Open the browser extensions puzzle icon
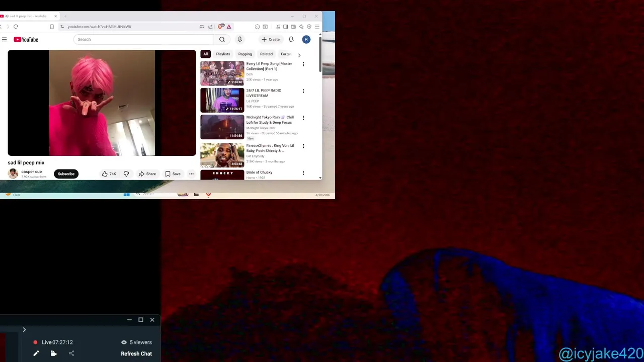 point(257,27)
